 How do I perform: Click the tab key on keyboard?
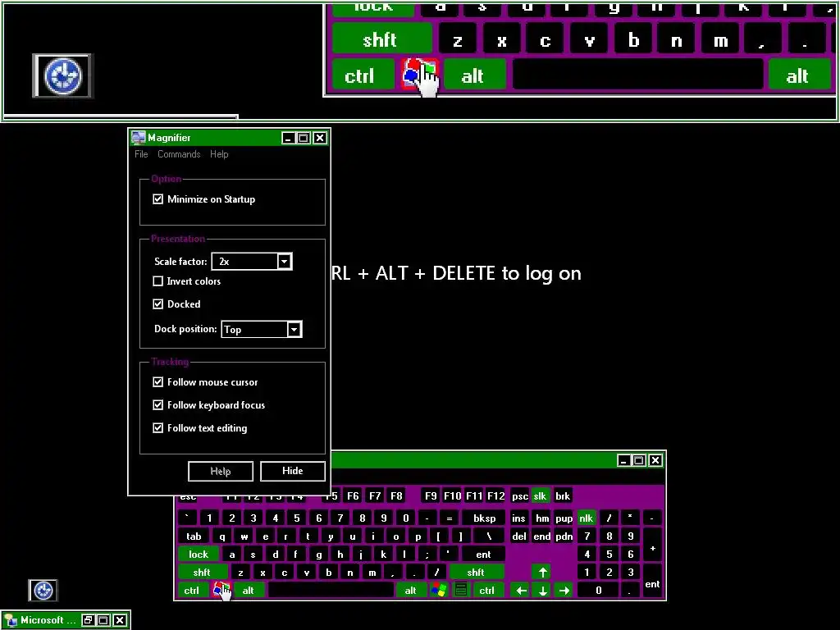194,536
